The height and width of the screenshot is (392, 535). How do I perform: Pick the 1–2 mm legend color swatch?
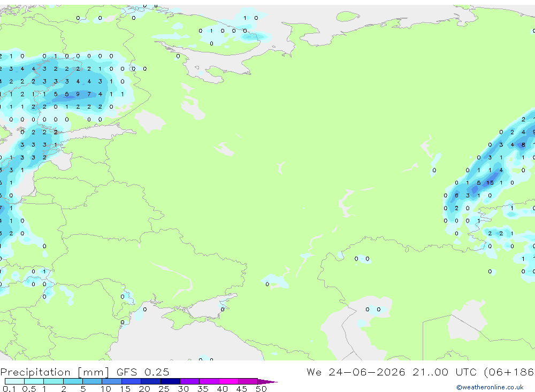(53, 381)
